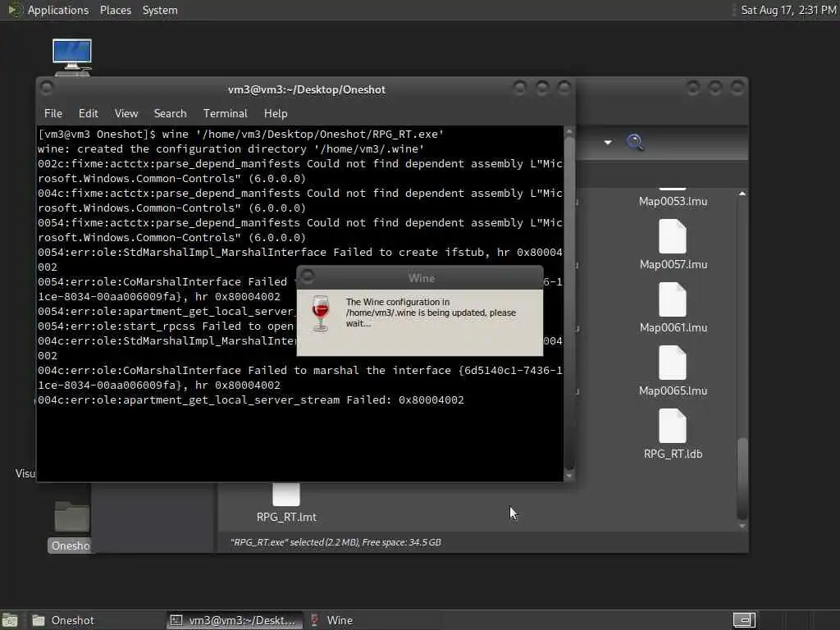Open the Oneshot folder on desktop
The width and height of the screenshot is (840, 630).
click(x=72, y=518)
